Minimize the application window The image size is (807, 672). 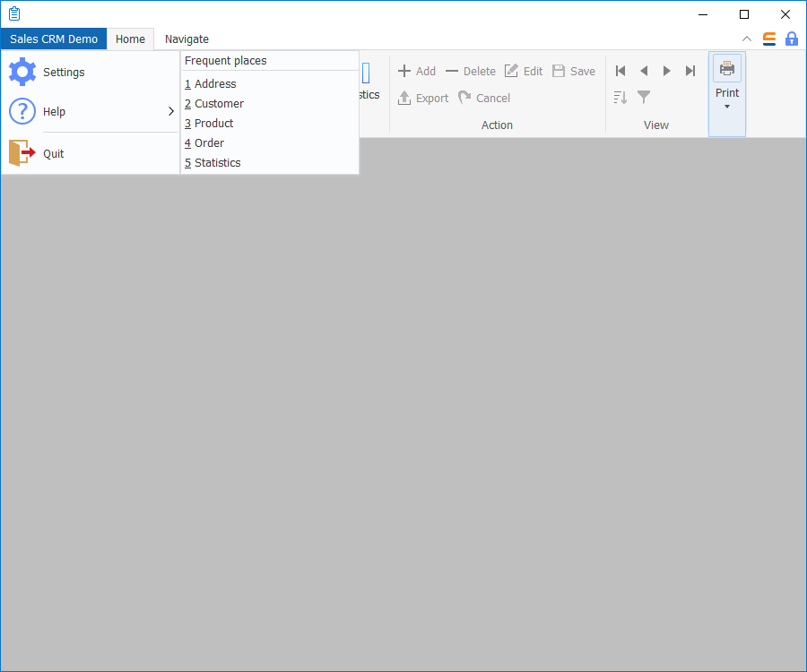(x=702, y=14)
